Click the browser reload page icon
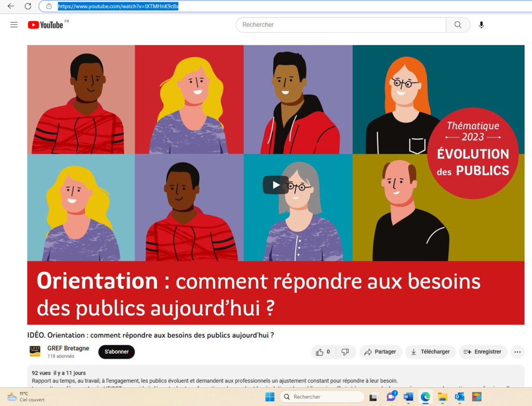Viewport: 532px width, 406px height. 28,6
